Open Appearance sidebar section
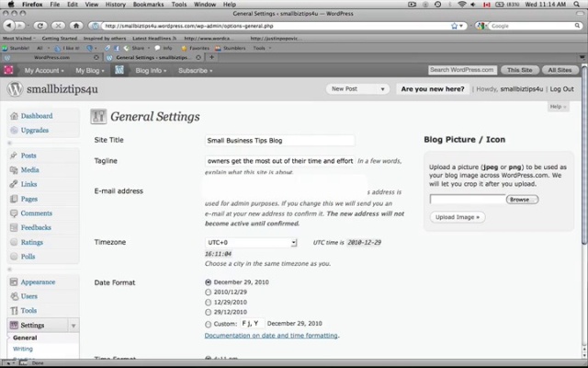Viewport: 588px width, 368px height. tap(38, 282)
